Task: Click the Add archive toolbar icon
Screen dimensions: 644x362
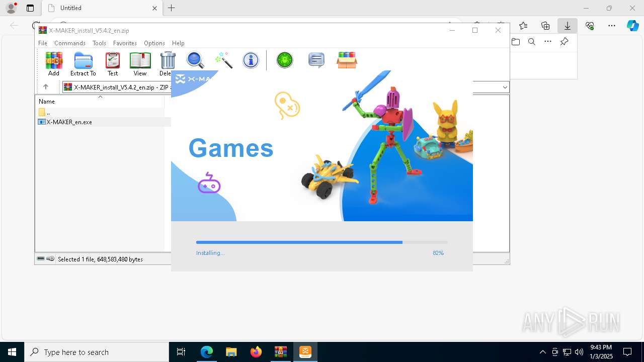Action: coord(54,64)
